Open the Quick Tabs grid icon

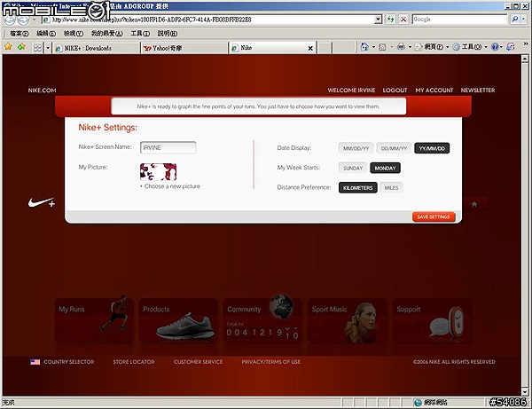pos(37,48)
